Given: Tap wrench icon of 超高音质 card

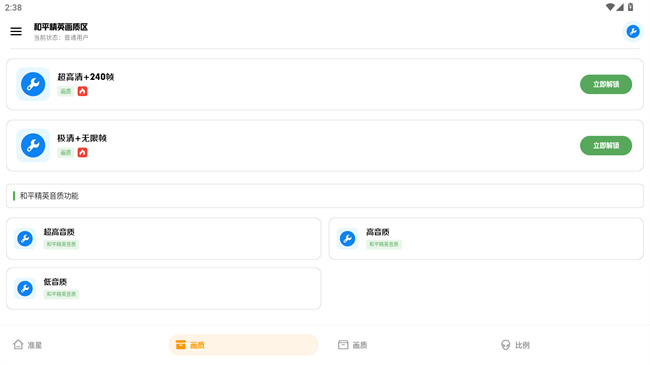Looking at the screenshot, I should (25, 238).
